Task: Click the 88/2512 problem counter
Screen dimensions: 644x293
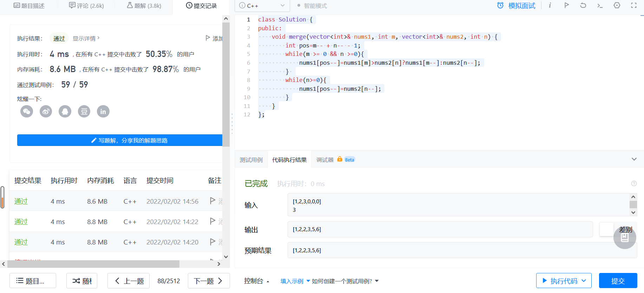Action: 169,281
